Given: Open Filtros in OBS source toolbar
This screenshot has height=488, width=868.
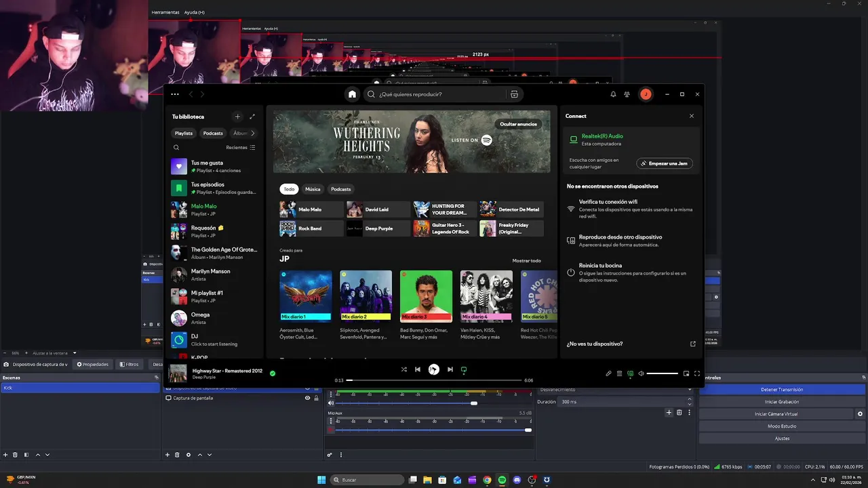Looking at the screenshot, I should [129, 364].
